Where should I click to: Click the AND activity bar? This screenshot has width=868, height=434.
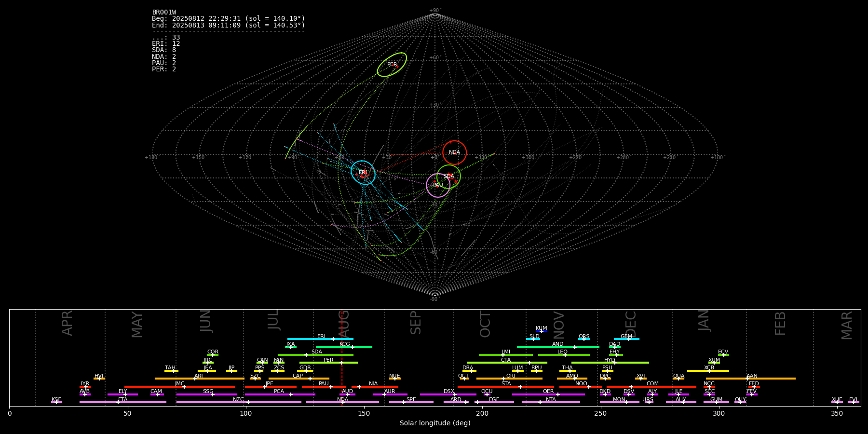pyautogui.click(x=558, y=347)
